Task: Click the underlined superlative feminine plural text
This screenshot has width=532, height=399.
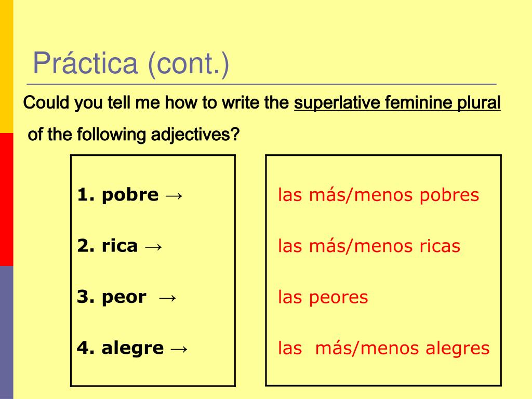Action: 397,103
